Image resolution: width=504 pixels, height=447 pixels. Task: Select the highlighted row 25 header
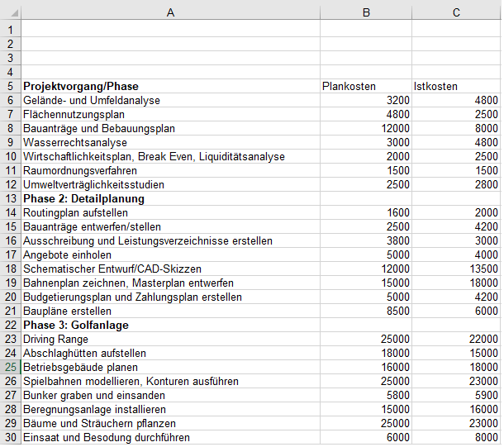click(x=11, y=367)
